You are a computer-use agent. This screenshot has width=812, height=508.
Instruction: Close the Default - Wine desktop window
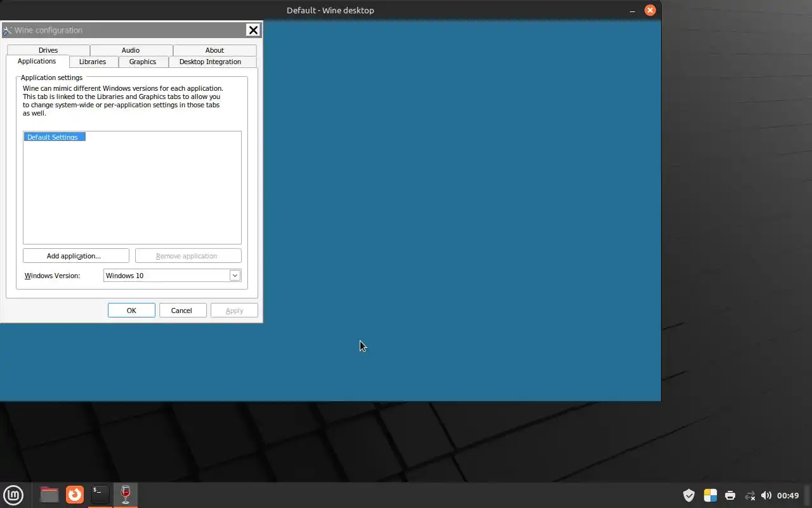coord(650,10)
